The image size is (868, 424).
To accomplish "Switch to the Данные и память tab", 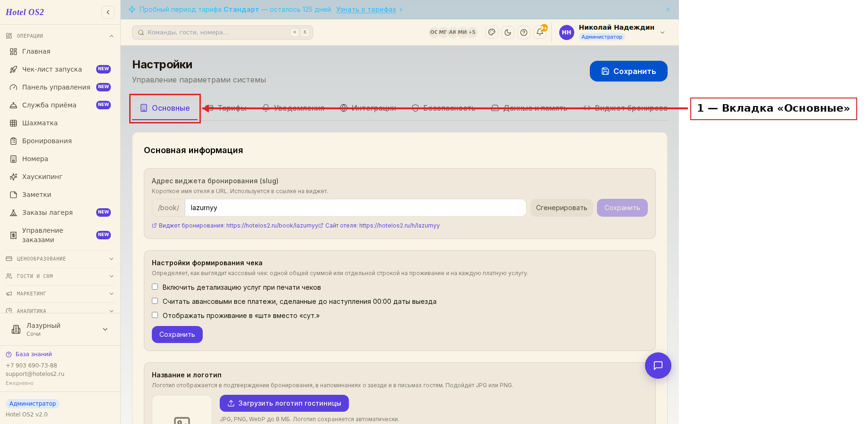I will click(529, 108).
